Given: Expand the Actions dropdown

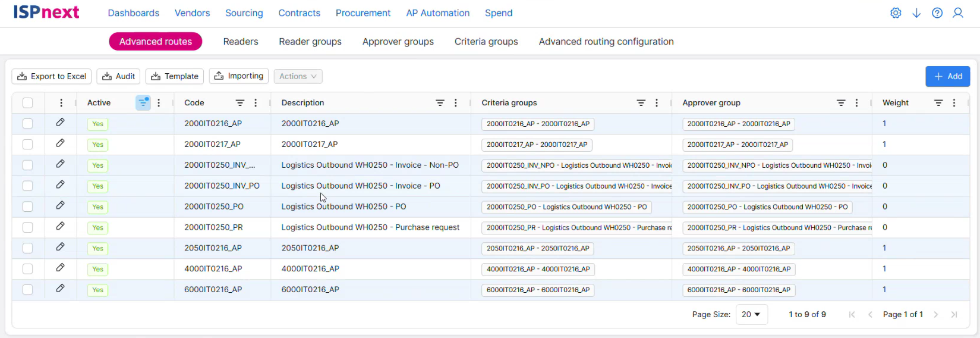Looking at the screenshot, I should click(x=298, y=76).
